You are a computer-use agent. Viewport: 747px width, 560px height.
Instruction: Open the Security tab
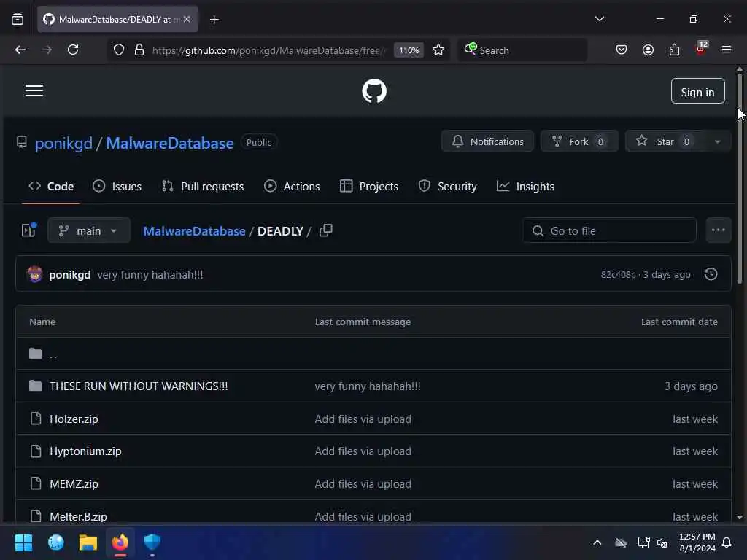tap(448, 186)
